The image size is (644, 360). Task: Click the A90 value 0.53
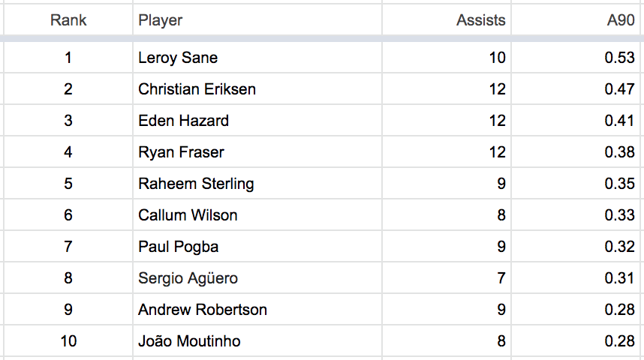620,58
